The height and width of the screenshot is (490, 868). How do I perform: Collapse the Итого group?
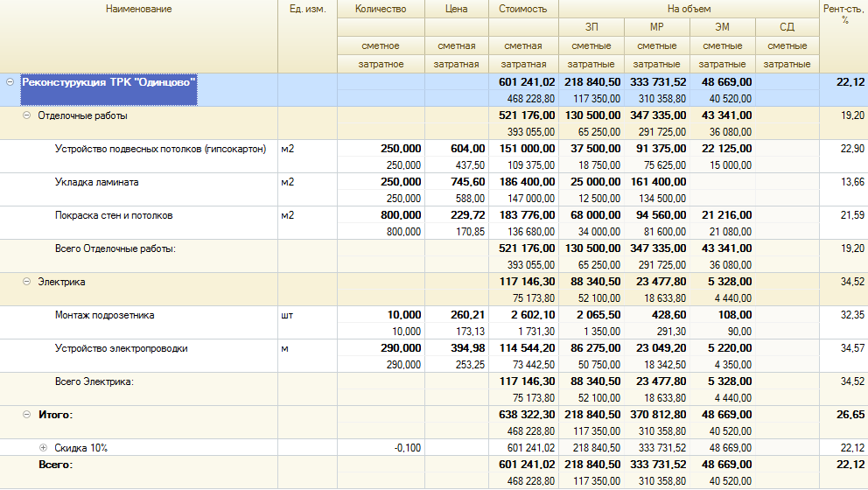[x=26, y=415]
